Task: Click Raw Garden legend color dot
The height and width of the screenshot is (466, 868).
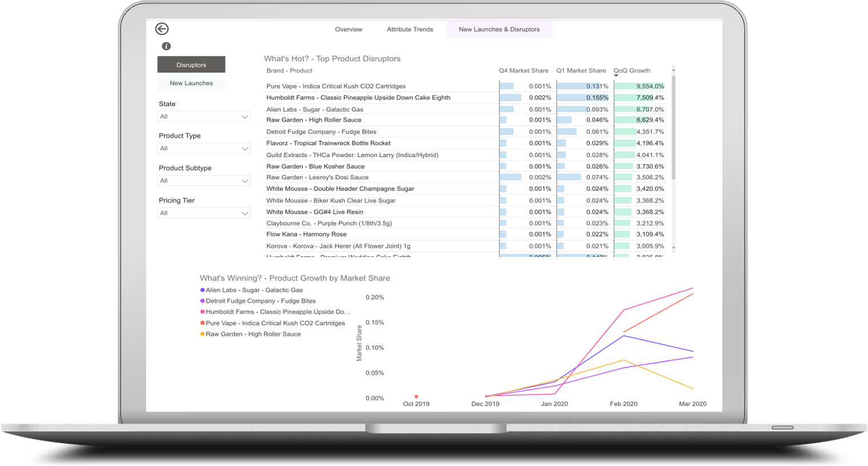Action: coord(202,334)
